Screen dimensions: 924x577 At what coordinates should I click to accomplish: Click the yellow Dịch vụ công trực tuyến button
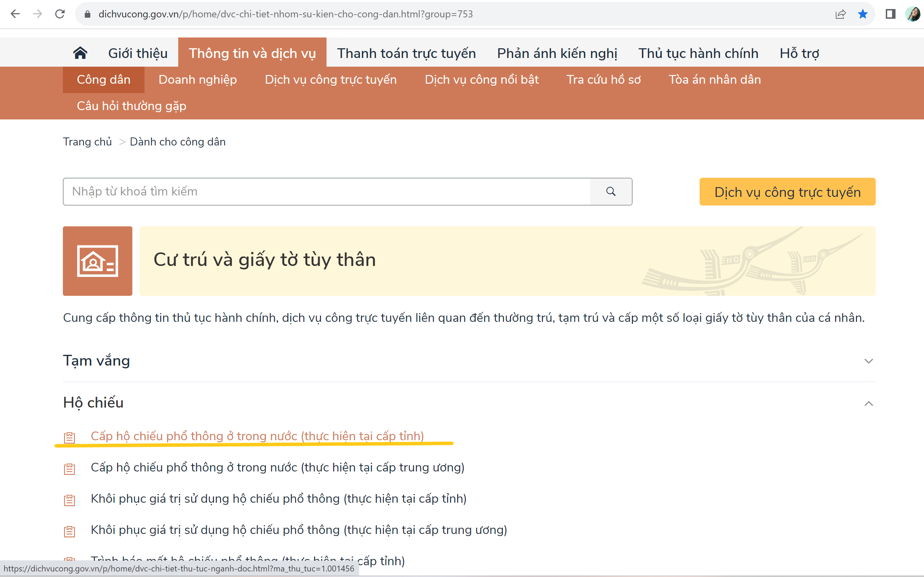pyautogui.click(x=787, y=192)
